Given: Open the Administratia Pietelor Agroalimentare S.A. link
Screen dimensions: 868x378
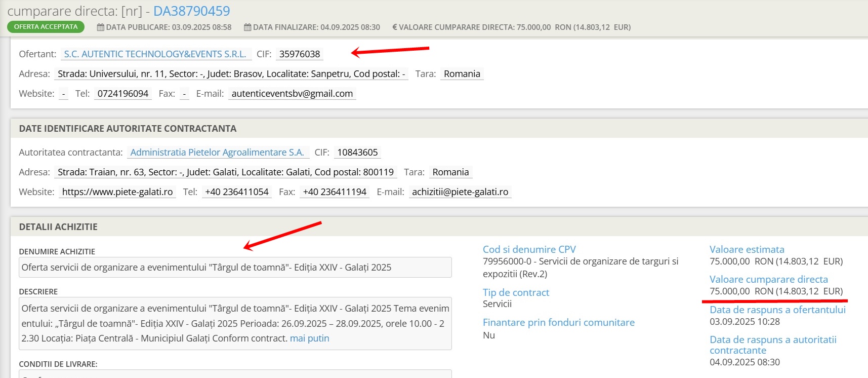Looking at the screenshot, I should pyautogui.click(x=217, y=153).
